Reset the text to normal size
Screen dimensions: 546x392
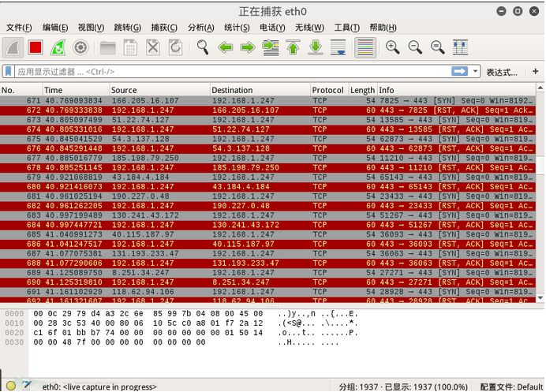coord(437,47)
